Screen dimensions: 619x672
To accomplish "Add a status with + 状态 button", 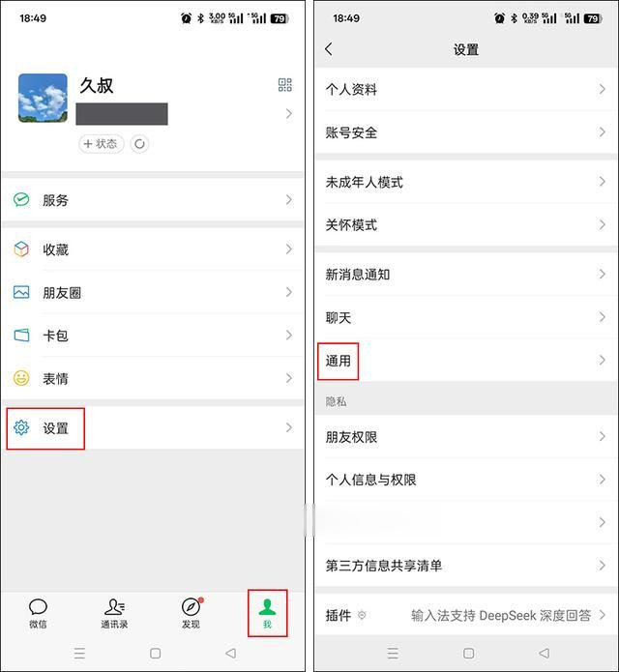I will pos(102,143).
